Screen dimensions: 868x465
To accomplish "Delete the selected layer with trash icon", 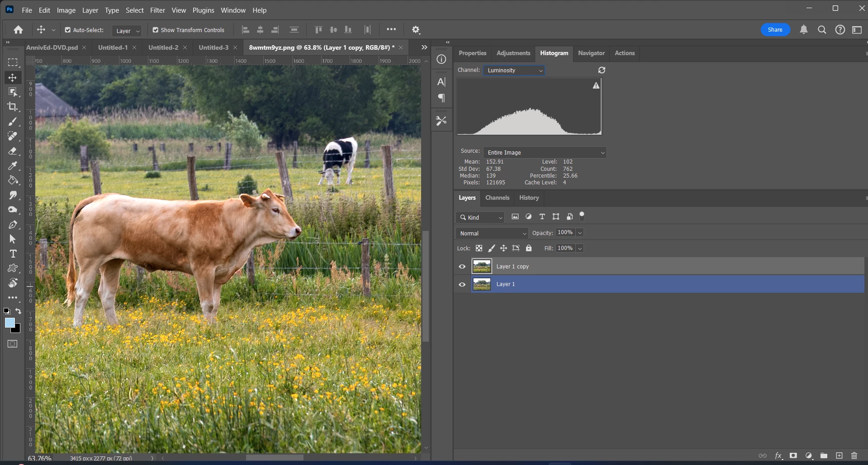I will [x=854, y=456].
